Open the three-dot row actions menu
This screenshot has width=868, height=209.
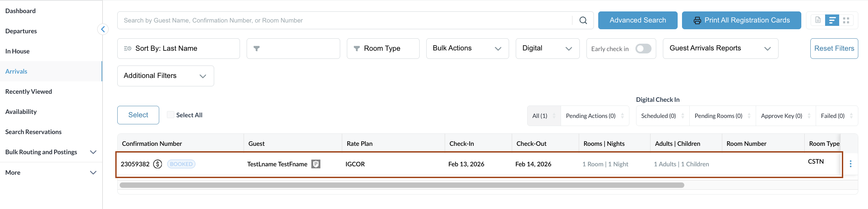[850, 164]
